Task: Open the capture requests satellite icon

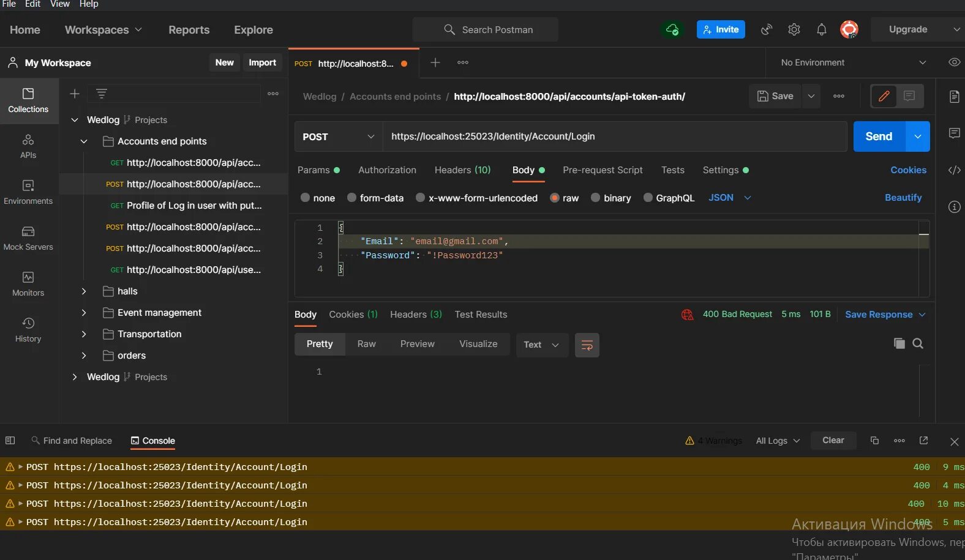Action: [x=767, y=29]
